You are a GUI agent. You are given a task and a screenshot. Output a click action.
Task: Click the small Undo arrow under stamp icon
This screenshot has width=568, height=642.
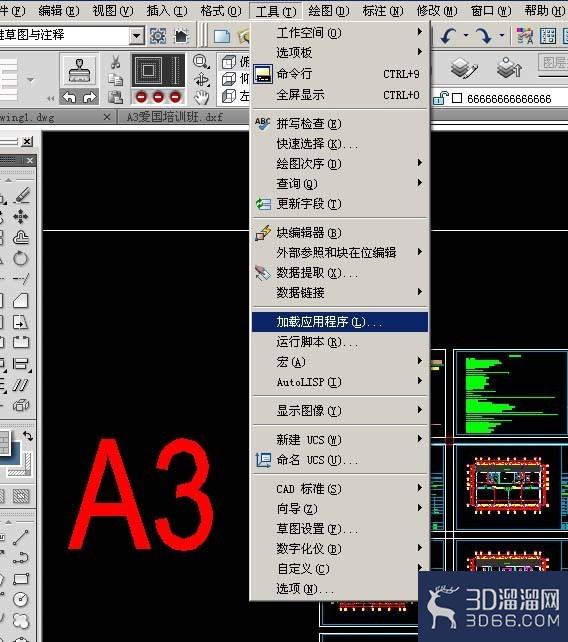tap(69, 97)
